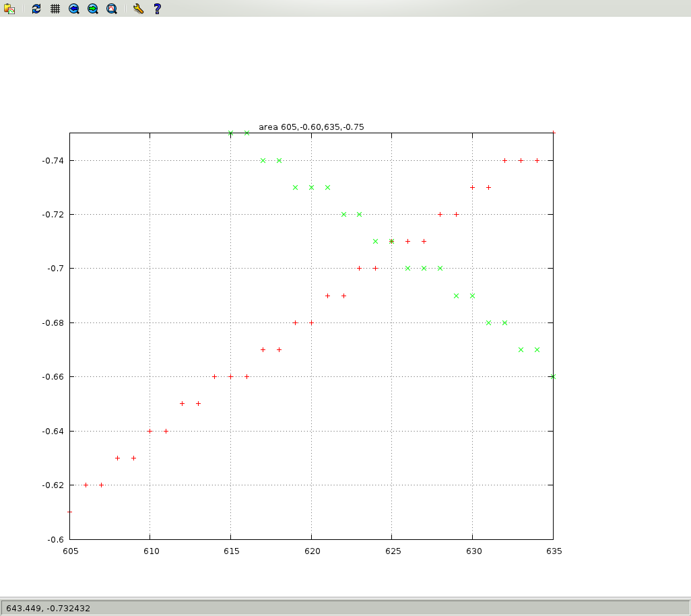Click overlapping red and green markers at x=625
The image size is (691, 616).
(x=391, y=241)
